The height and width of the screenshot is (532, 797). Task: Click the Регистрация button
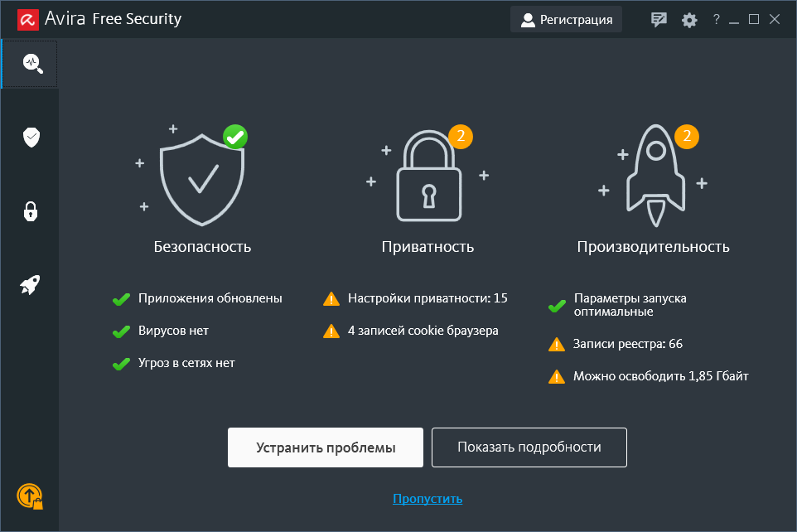567,19
